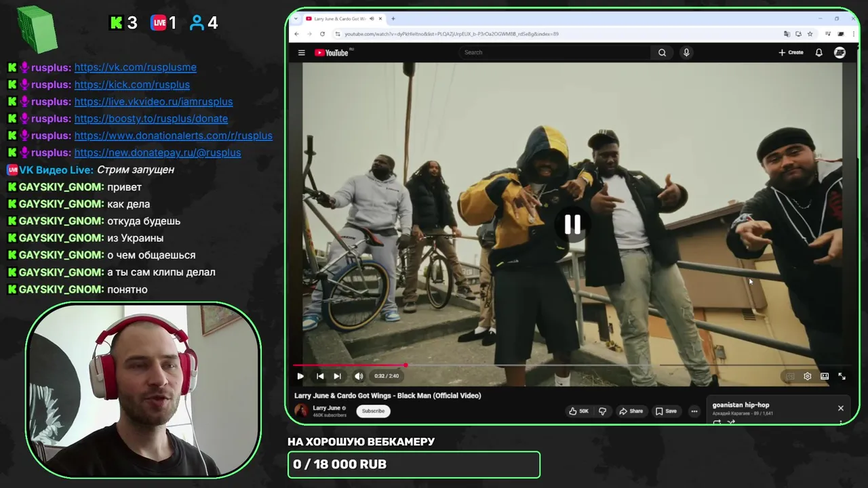Click into the YouTube search field
Screen dimensions: 868x488
pyautogui.click(x=556, y=52)
